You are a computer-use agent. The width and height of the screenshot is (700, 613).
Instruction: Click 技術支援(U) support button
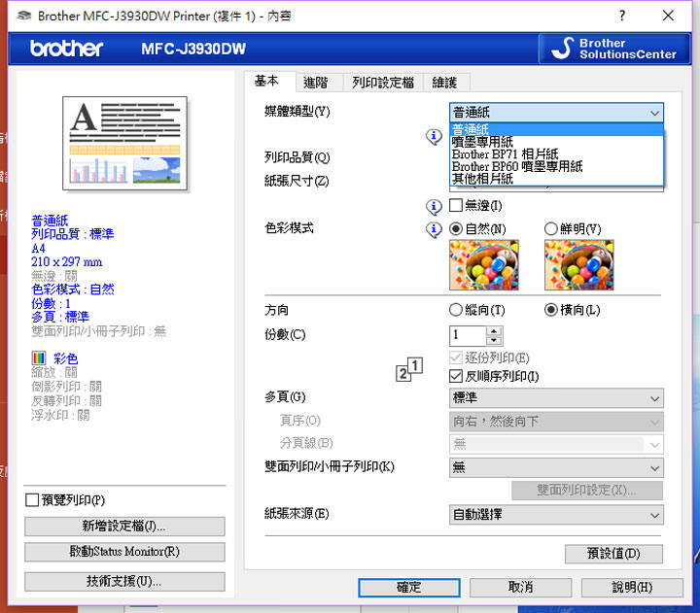[x=124, y=582]
